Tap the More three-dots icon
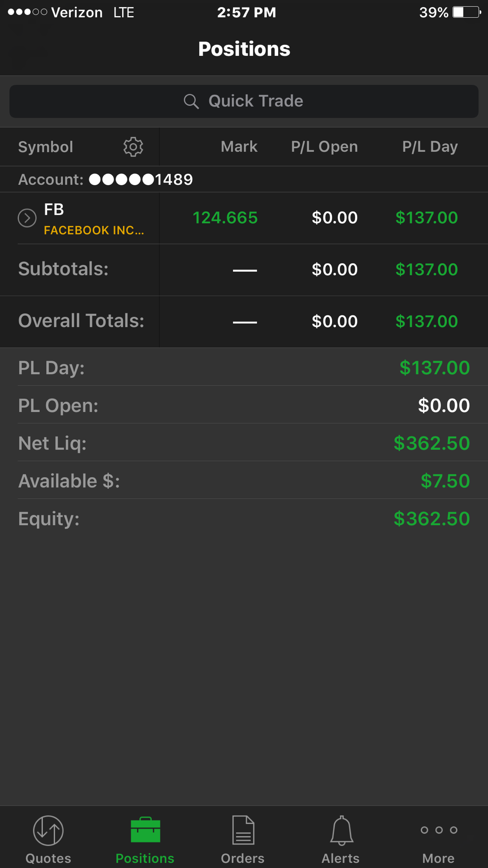 point(439,830)
